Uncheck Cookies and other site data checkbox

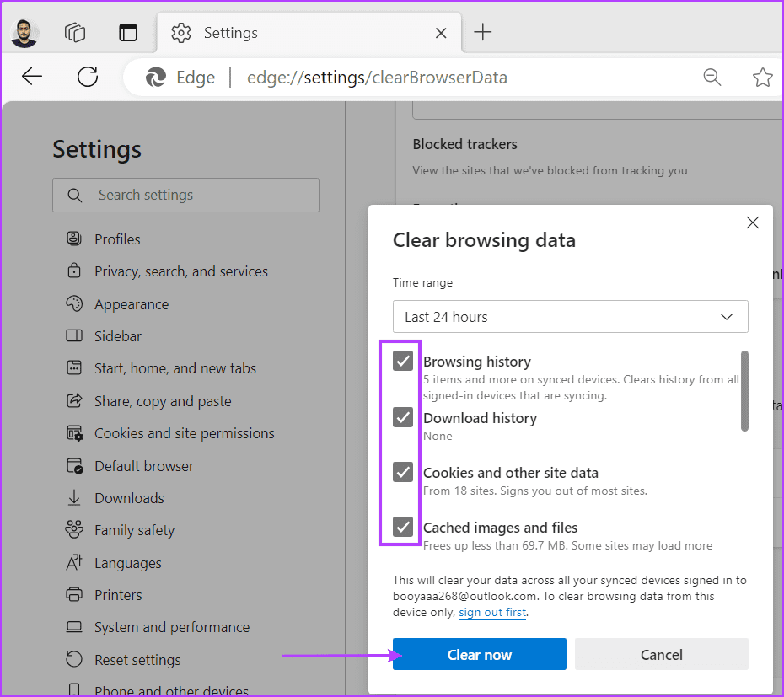403,472
